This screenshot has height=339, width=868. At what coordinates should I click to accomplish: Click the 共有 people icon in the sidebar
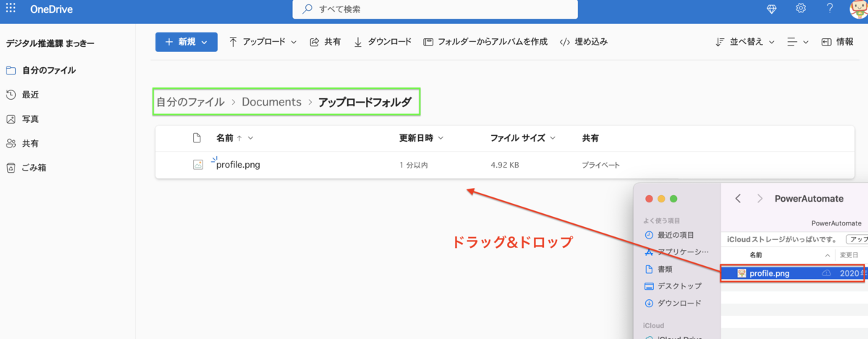(11, 143)
